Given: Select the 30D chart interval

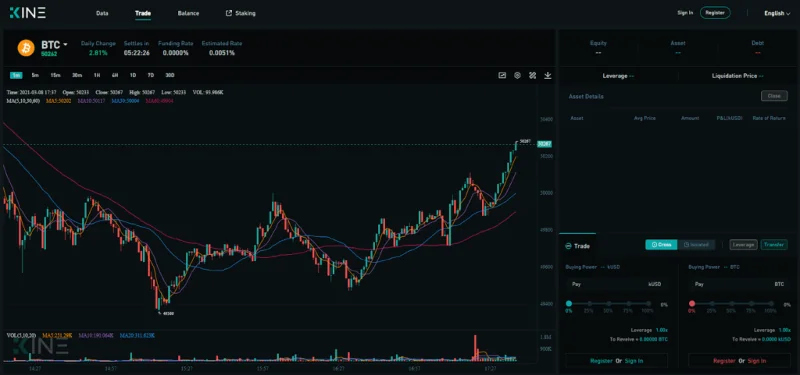Looking at the screenshot, I should [x=170, y=75].
